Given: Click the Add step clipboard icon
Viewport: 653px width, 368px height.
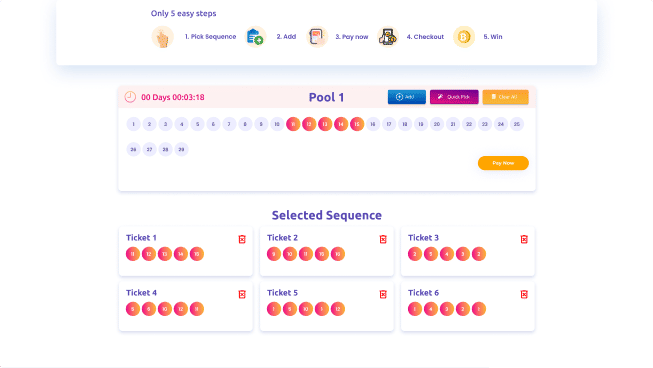Looking at the screenshot, I should (255, 37).
